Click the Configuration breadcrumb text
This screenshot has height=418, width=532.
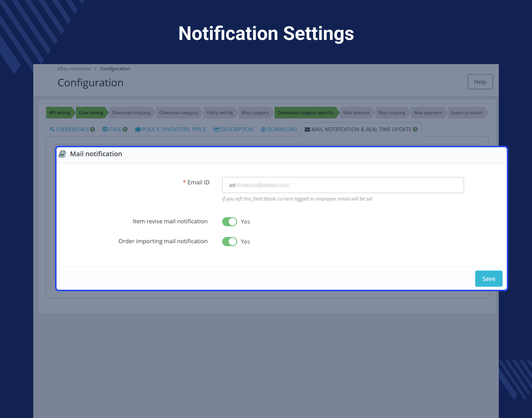(x=115, y=68)
